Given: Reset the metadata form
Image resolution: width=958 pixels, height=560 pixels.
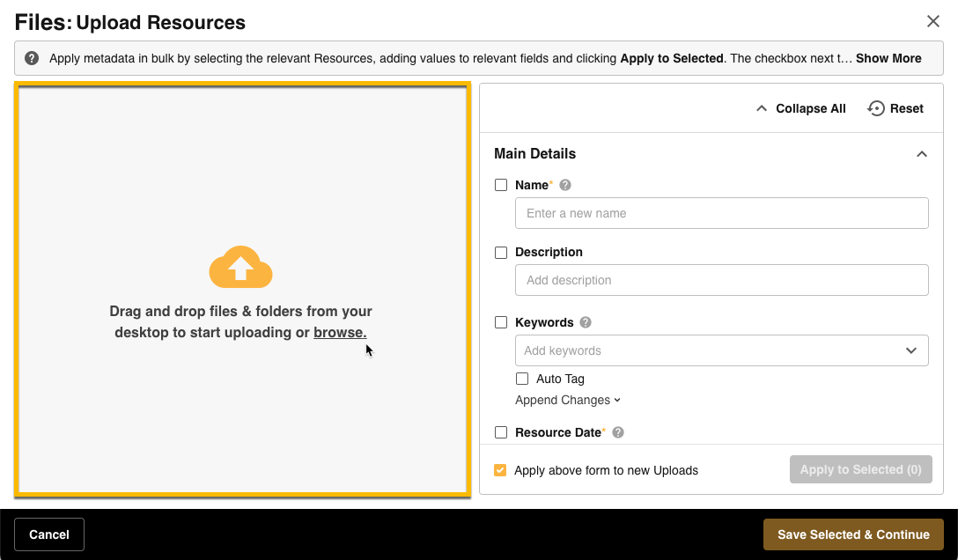Looking at the screenshot, I should (895, 108).
